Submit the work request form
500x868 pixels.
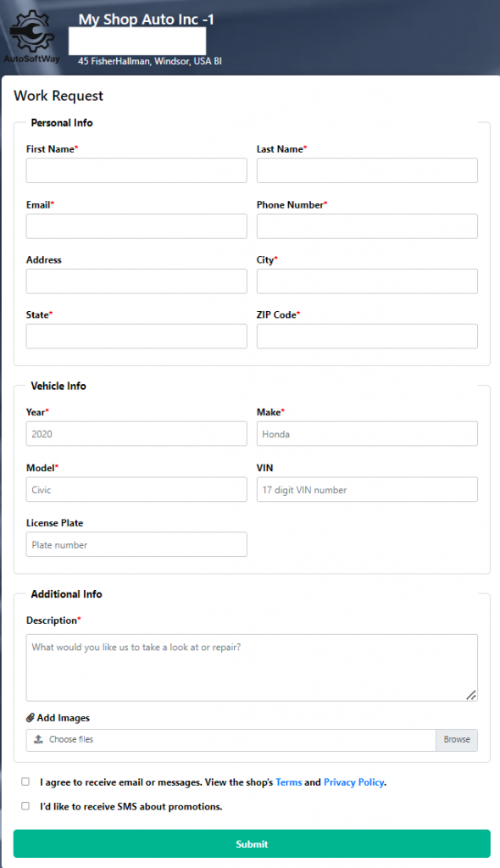(252, 843)
